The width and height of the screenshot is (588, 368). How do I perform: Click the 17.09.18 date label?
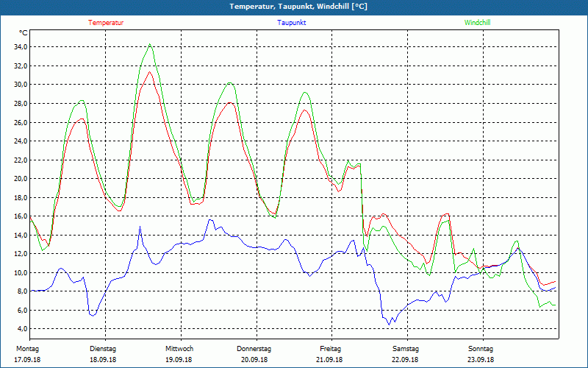pos(27,360)
